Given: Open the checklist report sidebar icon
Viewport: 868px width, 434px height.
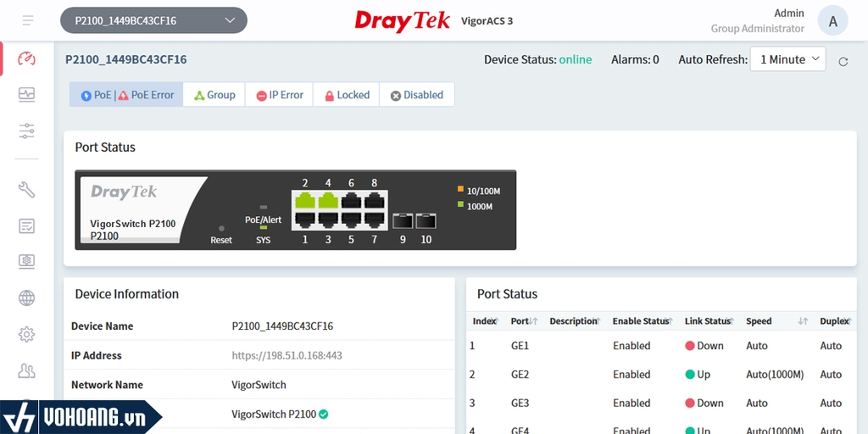Looking at the screenshot, I should pyautogui.click(x=26, y=225).
